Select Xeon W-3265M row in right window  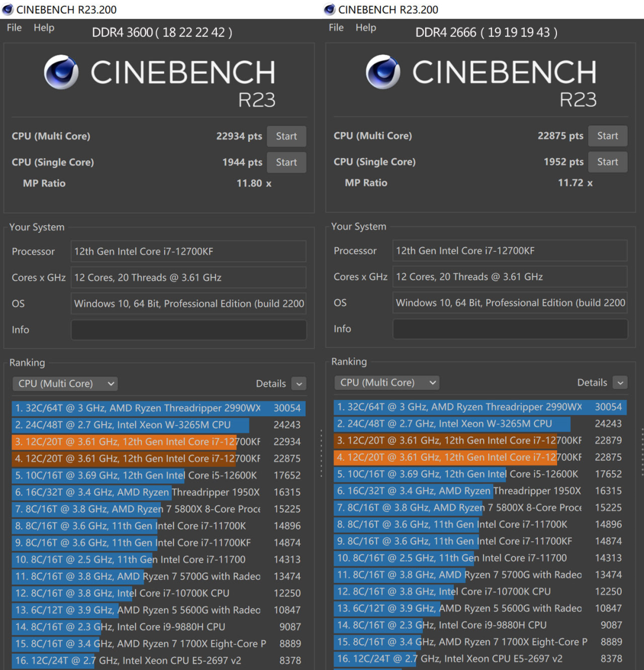point(481,423)
